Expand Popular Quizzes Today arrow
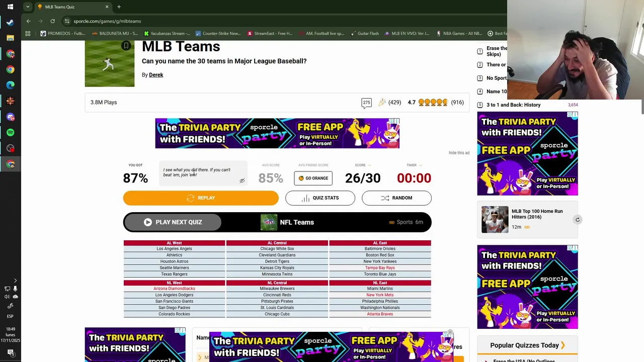 [x=563, y=345]
